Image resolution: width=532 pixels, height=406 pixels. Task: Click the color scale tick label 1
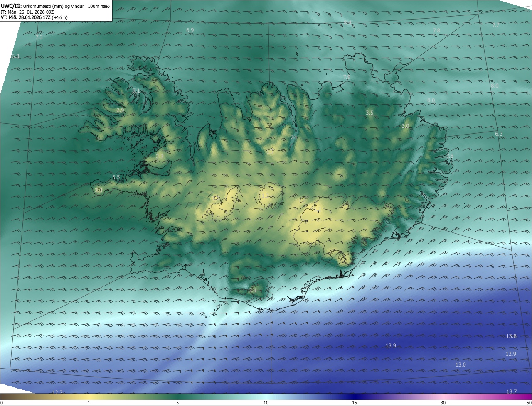coord(89,403)
